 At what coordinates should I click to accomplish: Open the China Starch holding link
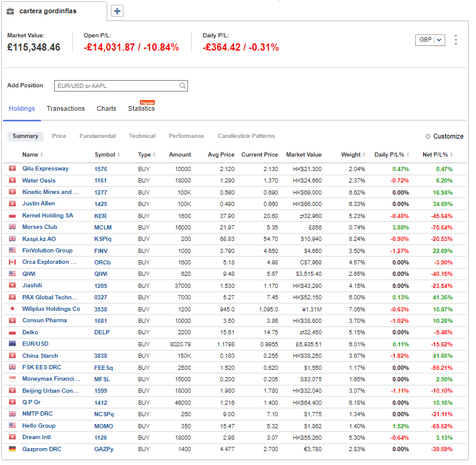click(x=40, y=356)
